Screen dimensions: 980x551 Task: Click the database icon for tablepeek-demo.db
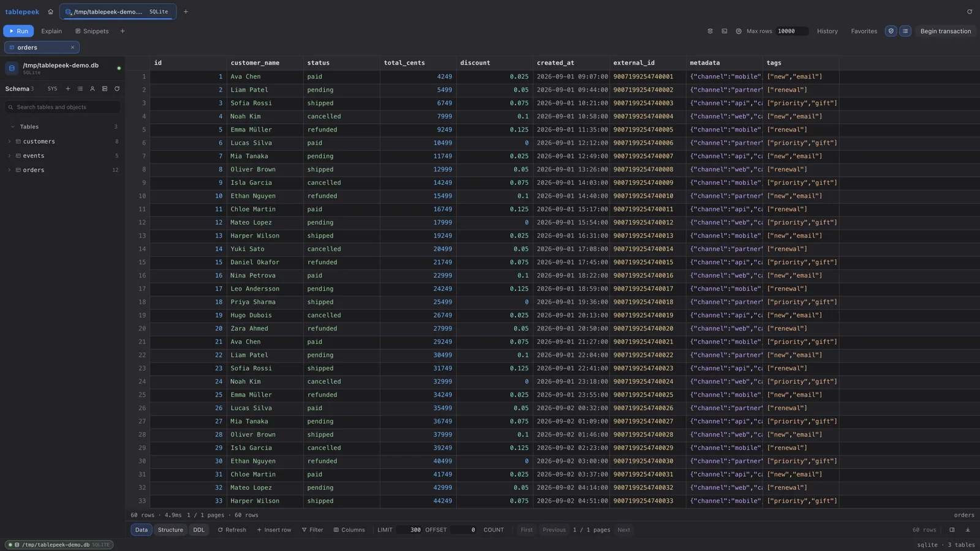(12, 68)
